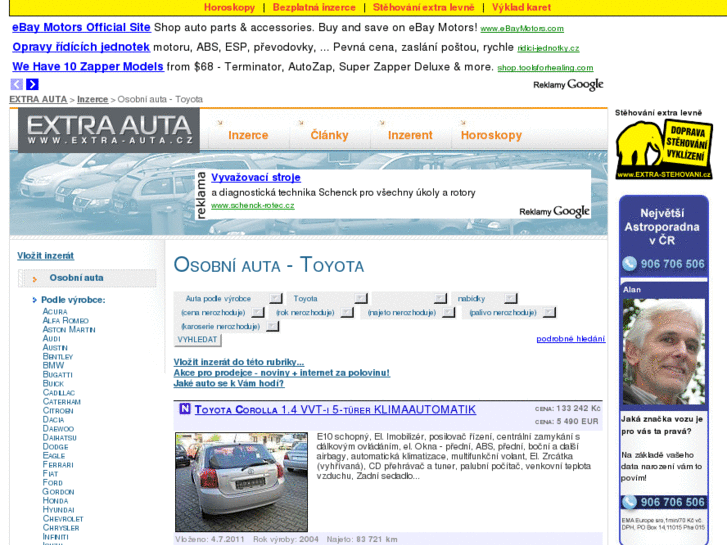Select Audi in the manufacturer list
727x545 pixels.
coord(51,338)
